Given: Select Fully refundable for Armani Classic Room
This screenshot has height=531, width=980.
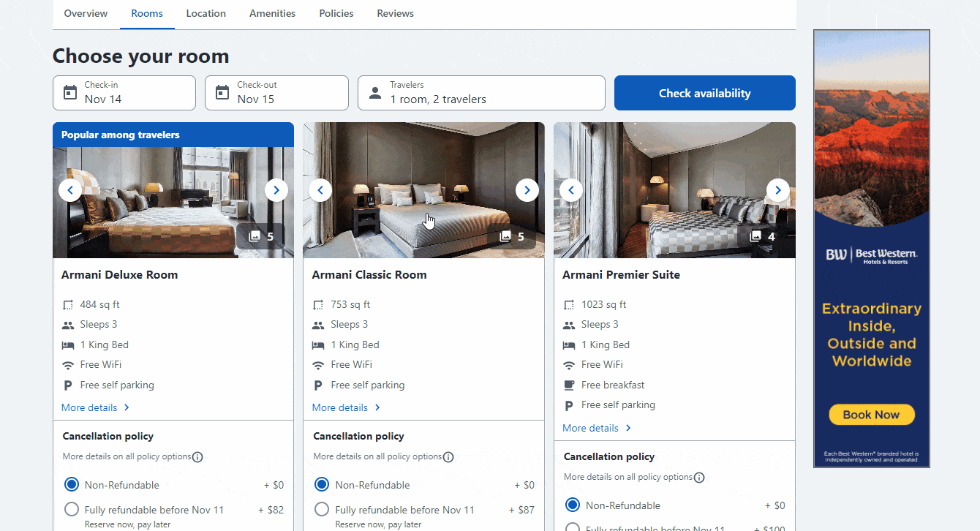Looking at the screenshot, I should click(322, 510).
